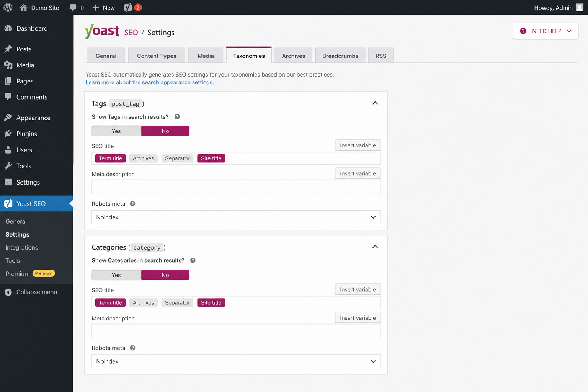
Task: Insert variable for Tags Meta description
Action: click(358, 173)
